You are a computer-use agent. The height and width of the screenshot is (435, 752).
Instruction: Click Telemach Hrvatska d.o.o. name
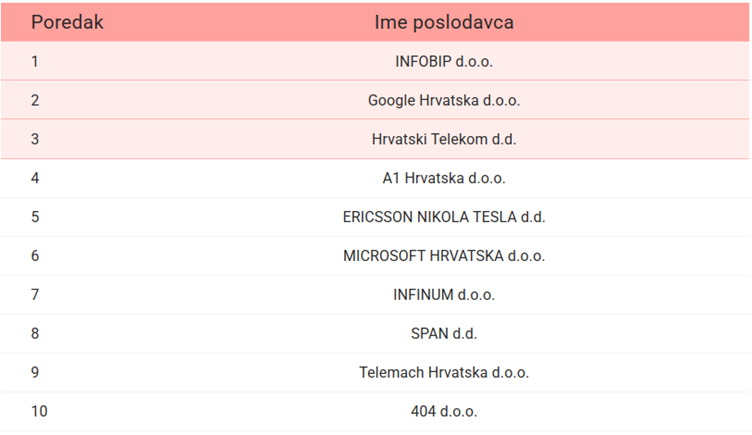coord(444,372)
